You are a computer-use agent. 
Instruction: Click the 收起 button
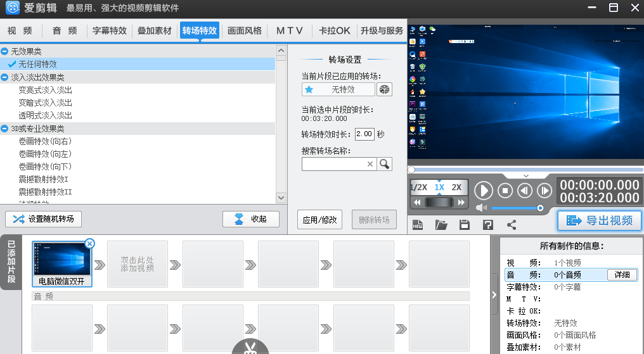[x=251, y=219]
